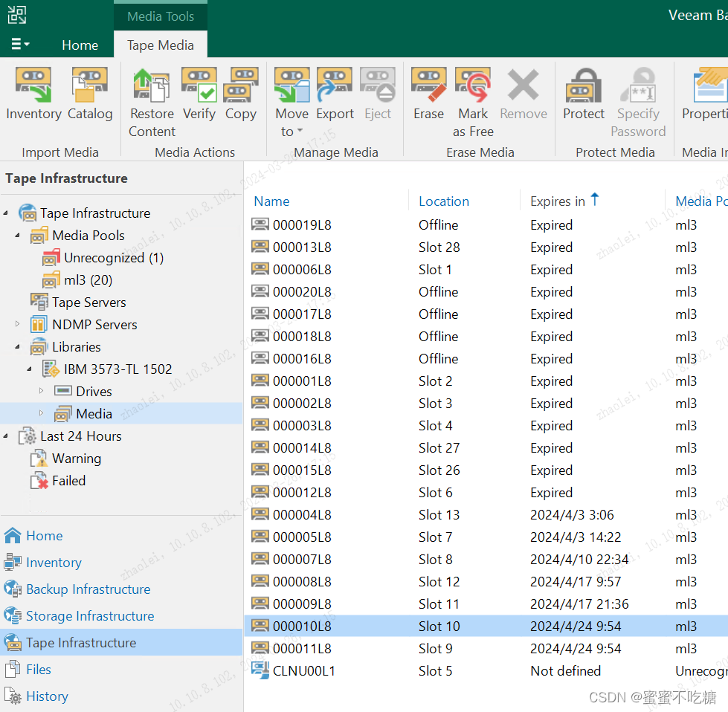Collapse the IBM 3573-TL 1502 node
This screenshot has width=728, height=712.
pyautogui.click(x=29, y=369)
